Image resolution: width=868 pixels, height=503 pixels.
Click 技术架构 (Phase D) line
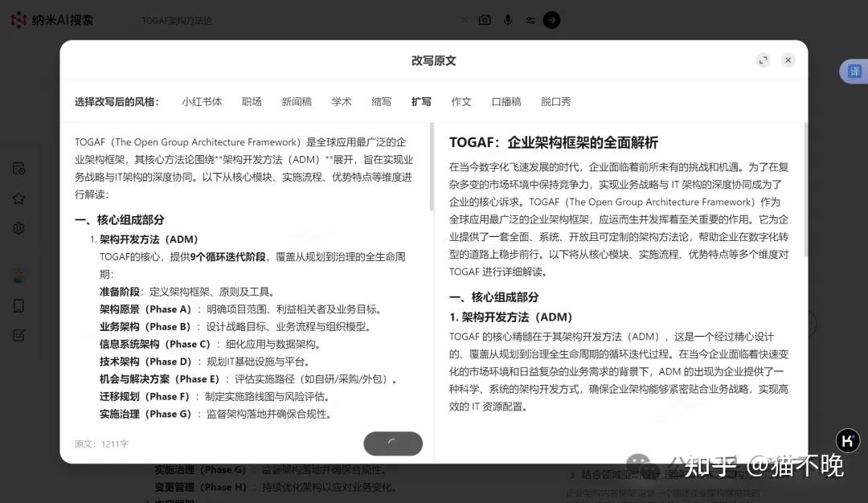point(206,362)
